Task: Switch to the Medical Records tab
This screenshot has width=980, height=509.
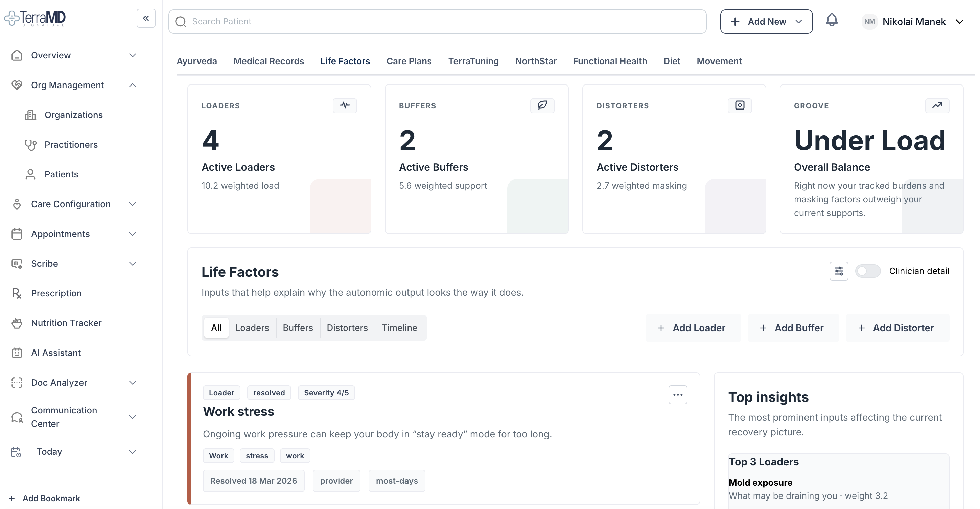Action: tap(269, 61)
